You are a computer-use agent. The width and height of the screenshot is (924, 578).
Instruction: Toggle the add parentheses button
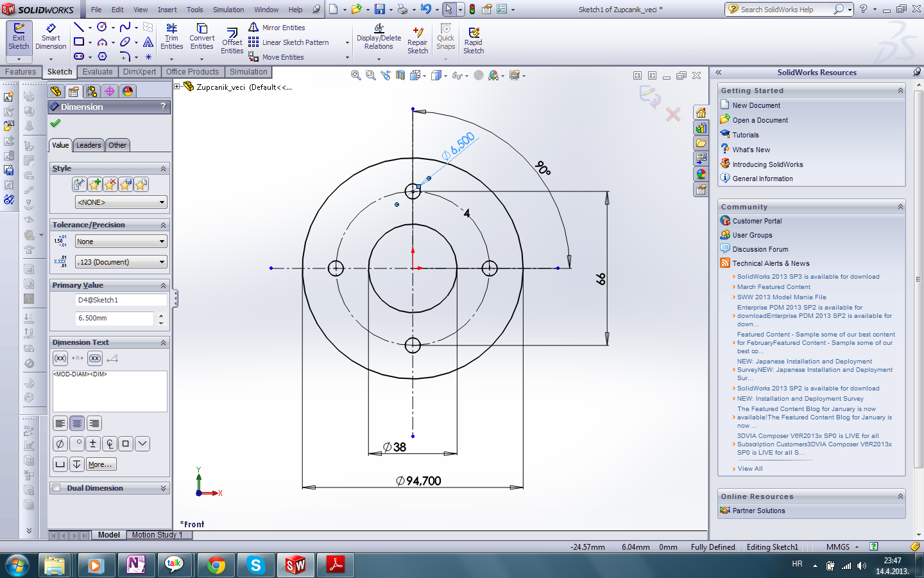click(x=60, y=358)
